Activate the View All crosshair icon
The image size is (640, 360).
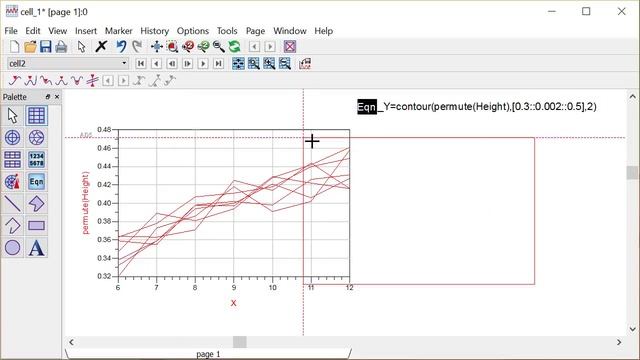tap(157, 47)
